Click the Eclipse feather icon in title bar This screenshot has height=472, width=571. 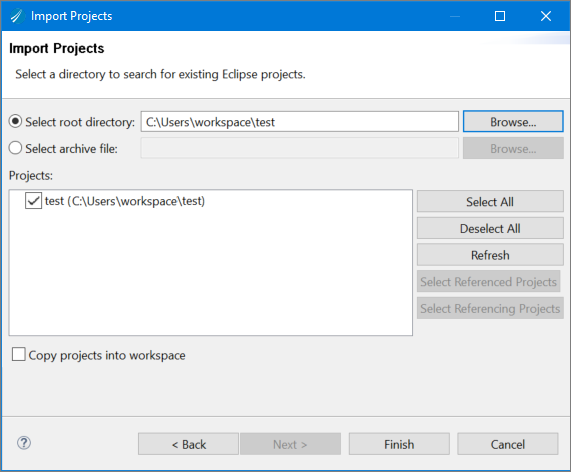(17, 16)
